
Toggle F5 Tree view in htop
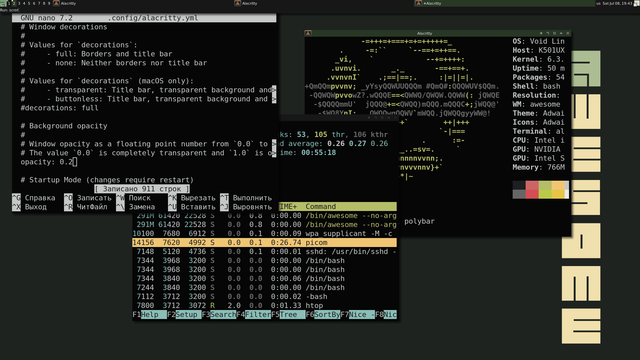point(288,315)
